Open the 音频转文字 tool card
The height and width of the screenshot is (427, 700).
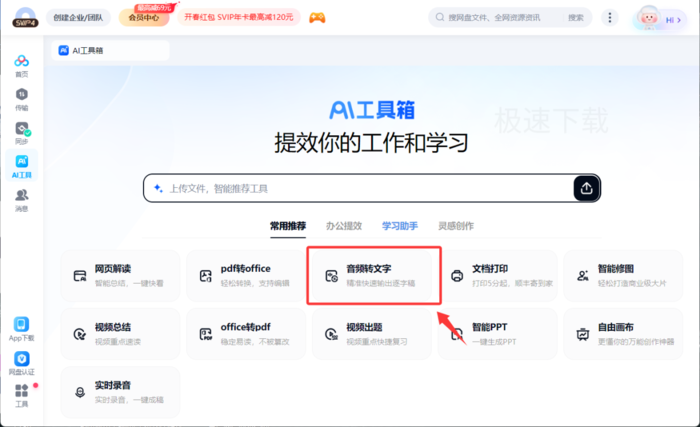coord(372,276)
